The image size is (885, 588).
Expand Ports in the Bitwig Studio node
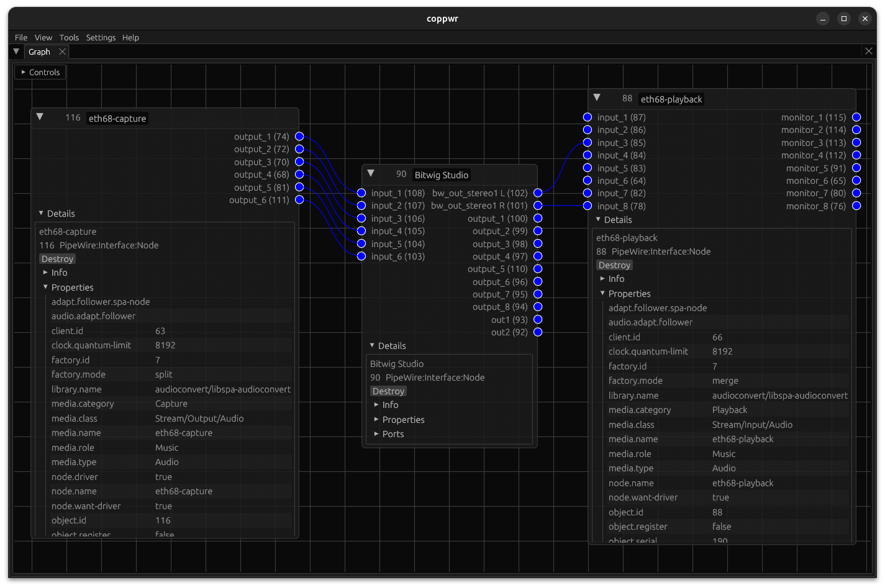(x=389, y=434)
